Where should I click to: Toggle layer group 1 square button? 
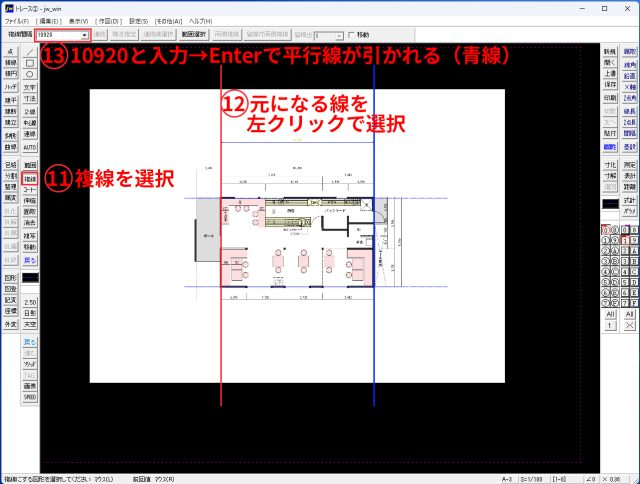tap(625, 240)
